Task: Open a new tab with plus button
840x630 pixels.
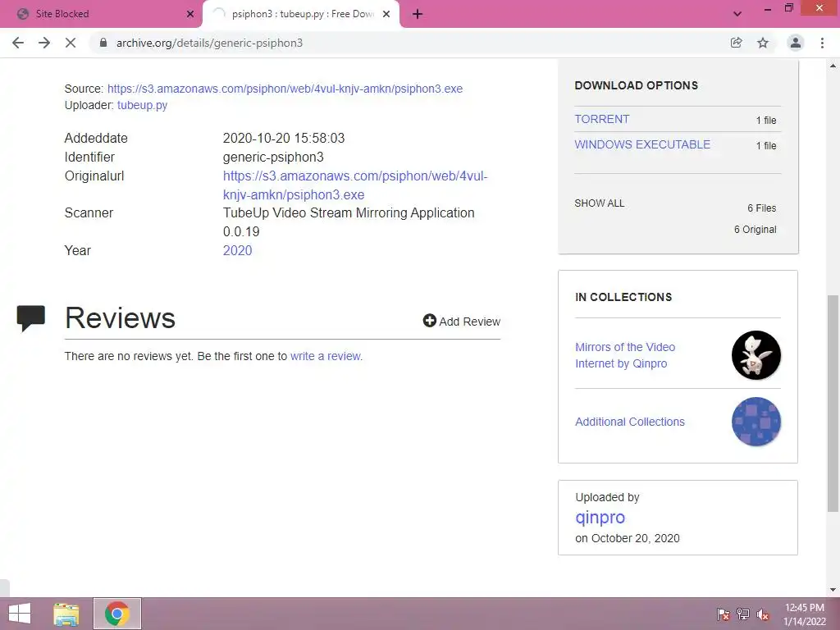Action: [x=418, y=15]
